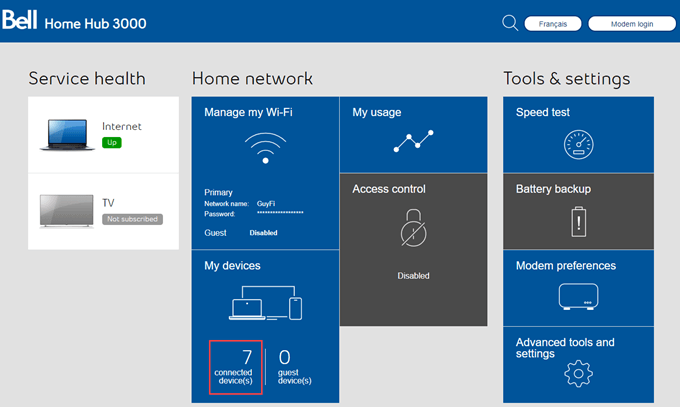Open the Access control title

389,189
